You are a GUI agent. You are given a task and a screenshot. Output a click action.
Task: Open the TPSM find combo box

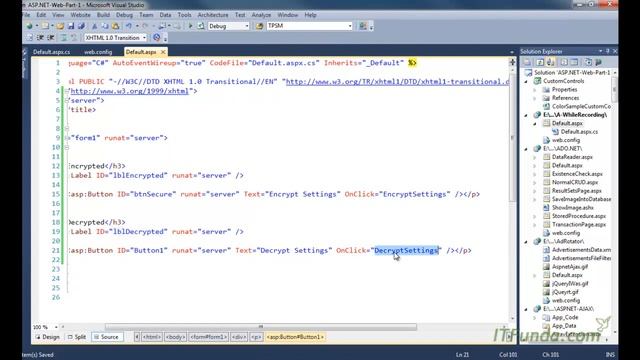point(350,26)
